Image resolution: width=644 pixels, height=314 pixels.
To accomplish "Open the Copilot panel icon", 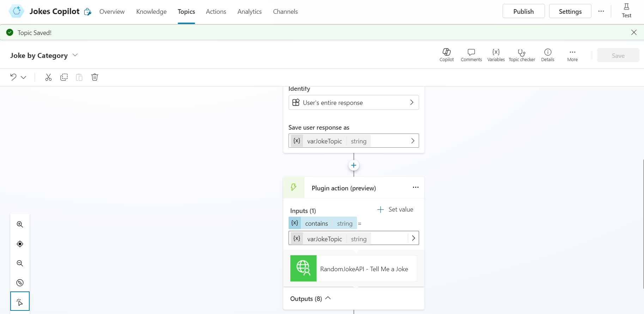I will pyautogui.click(x=446, y=55).
